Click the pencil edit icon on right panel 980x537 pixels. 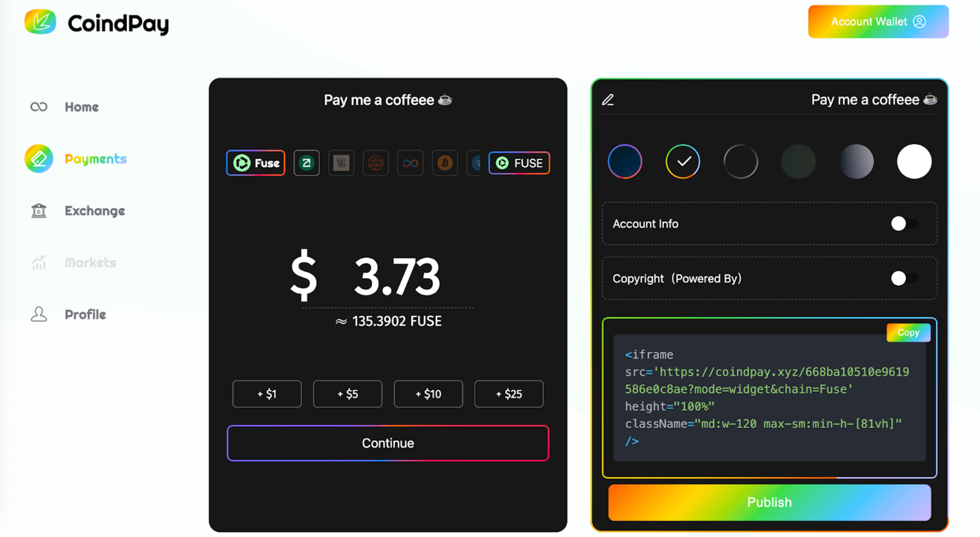[x=608, y=99]
